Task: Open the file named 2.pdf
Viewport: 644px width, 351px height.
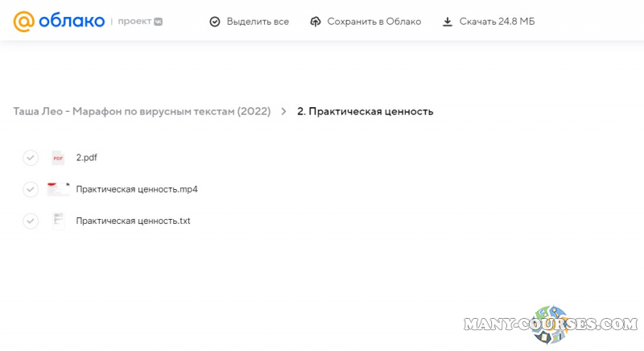Action: click(x=87, y=158)
